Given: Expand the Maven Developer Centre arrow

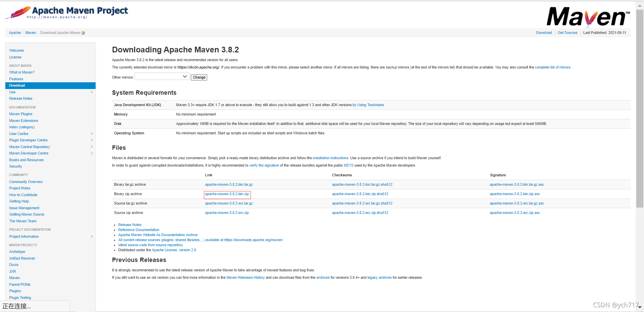Looking at the screenshot, I should (92, 153).
